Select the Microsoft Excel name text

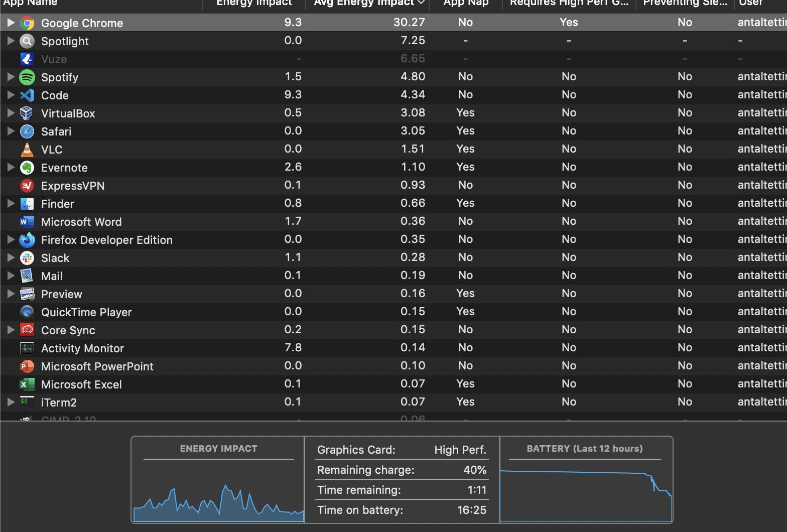tap(81, 384)
